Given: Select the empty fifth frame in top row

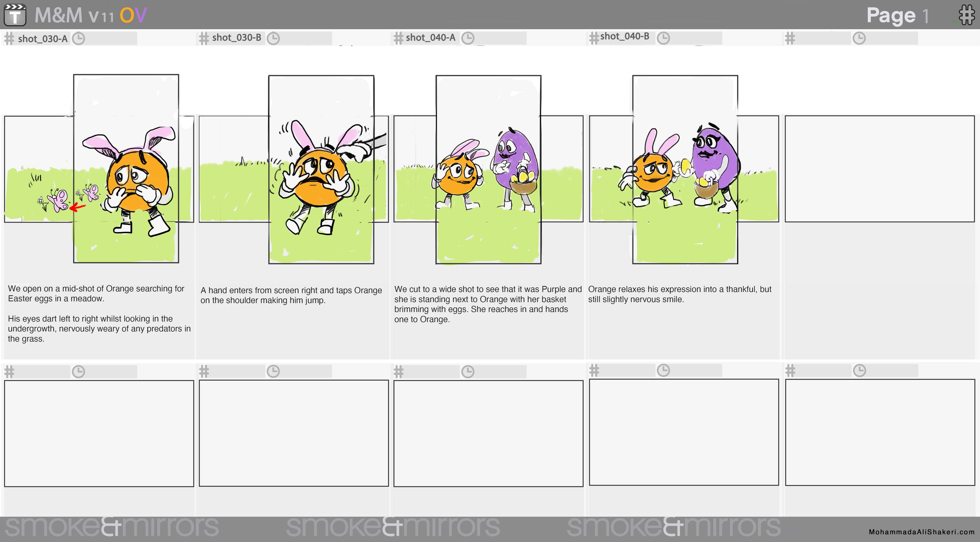Looking at the screenshot, I should [880, 169].
